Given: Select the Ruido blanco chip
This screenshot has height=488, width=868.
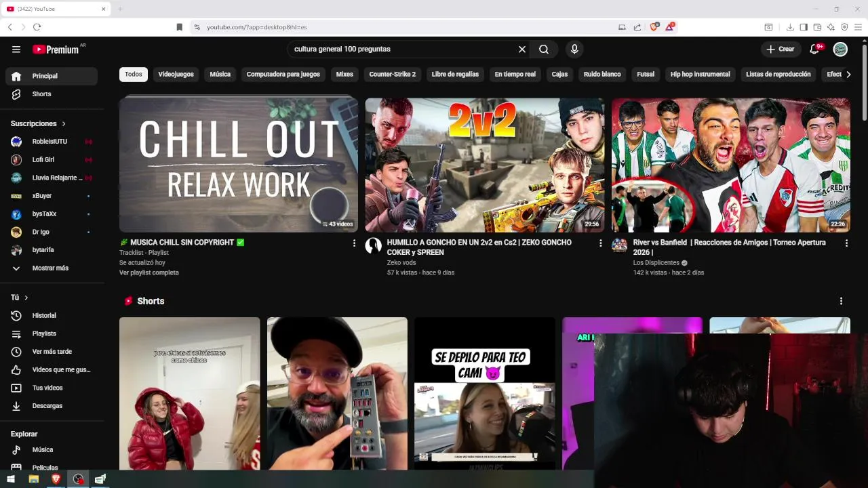Looking at the screenshot, I should [602, 75].
